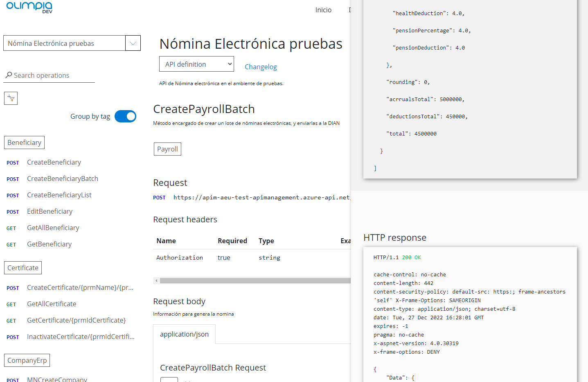Select the GetAllBeneficiary operation
This screenshot has width=588, height=382.
point(53,228)
